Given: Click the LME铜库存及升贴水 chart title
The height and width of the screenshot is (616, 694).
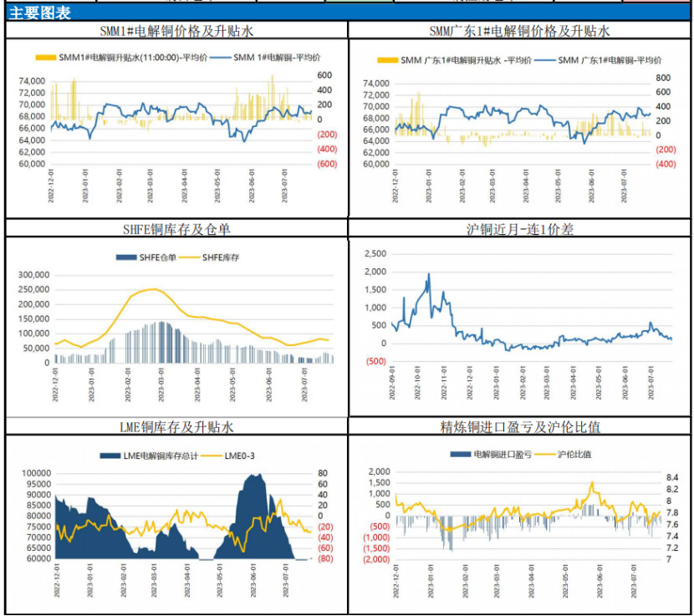Looking at the screenshot, I should click(176, 427).
